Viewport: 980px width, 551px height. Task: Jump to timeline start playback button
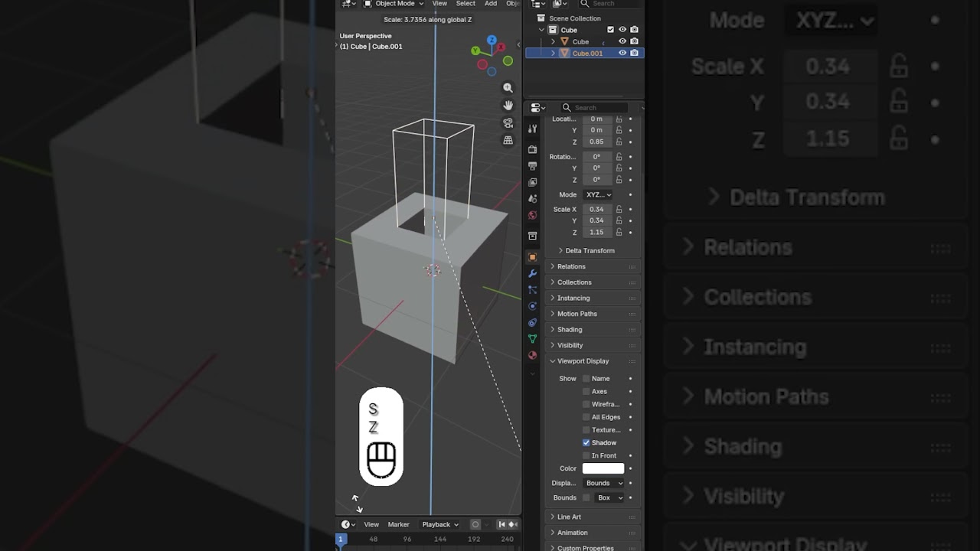[502, 524]
